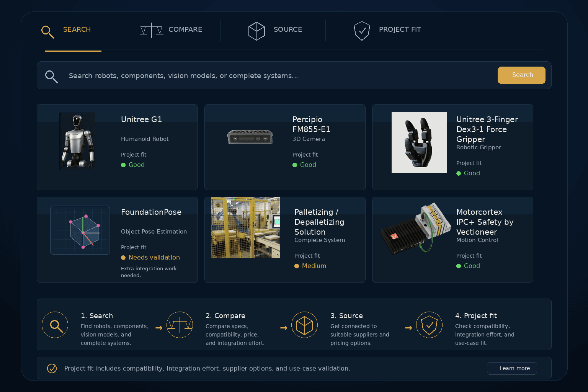588x392 pixels.
Task: Click Good status on Motorcortex card
Action: pyautogui.click(x=472, y=266)
